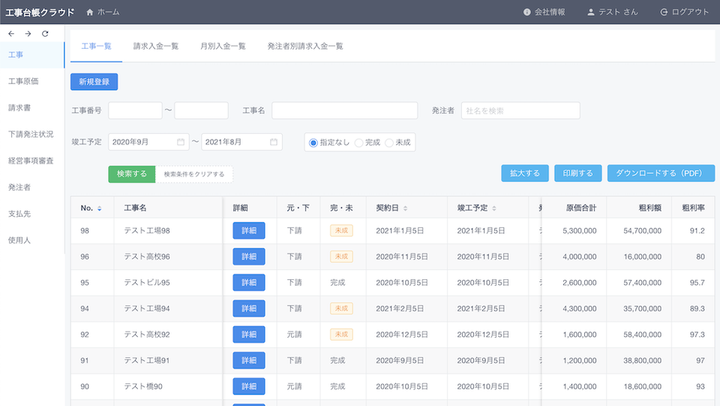
Task: Go to ホーム home link
Action: tap(103, 12)
